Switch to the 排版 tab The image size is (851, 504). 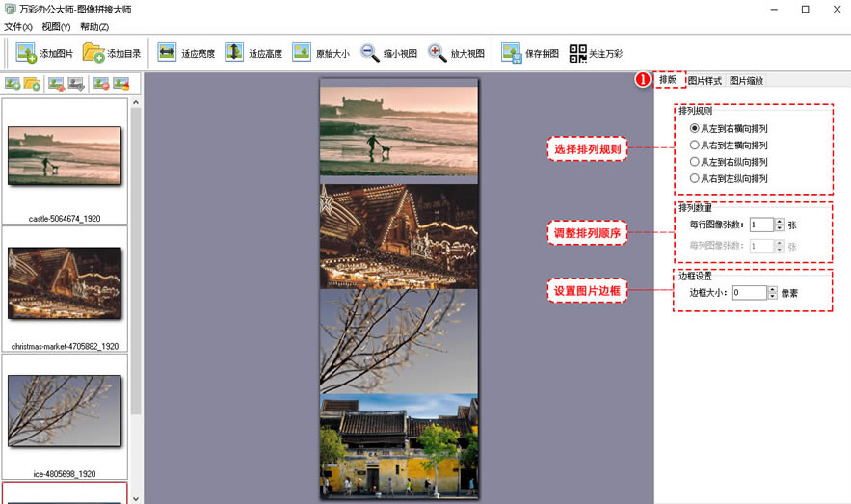(668, 80)
